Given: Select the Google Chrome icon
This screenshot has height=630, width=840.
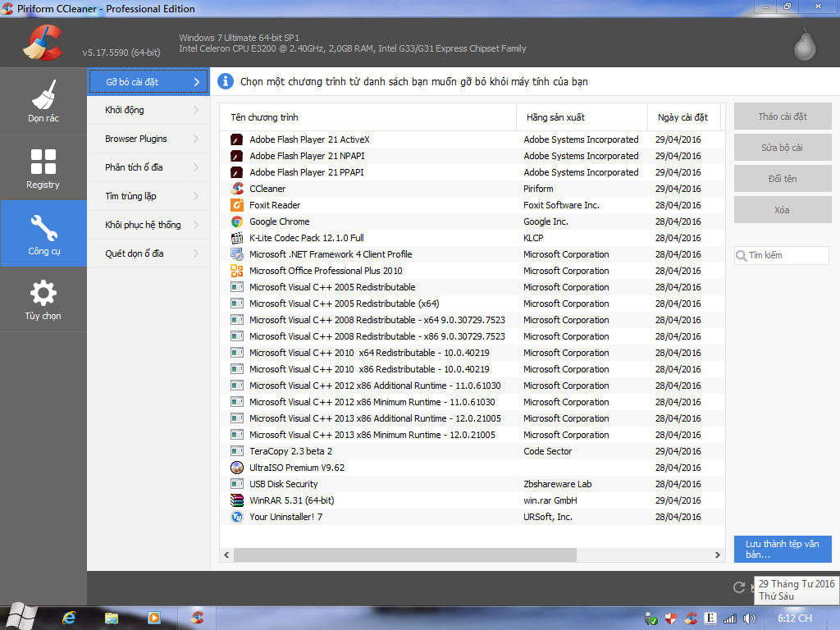Looking at the screenshot, I should (x=237, y=221).
